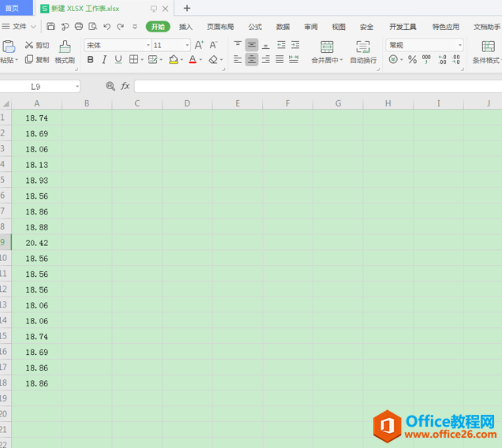Toggle top vertical alignment
The width and height of the screenshot is (502, 448).
pos(238,44)
